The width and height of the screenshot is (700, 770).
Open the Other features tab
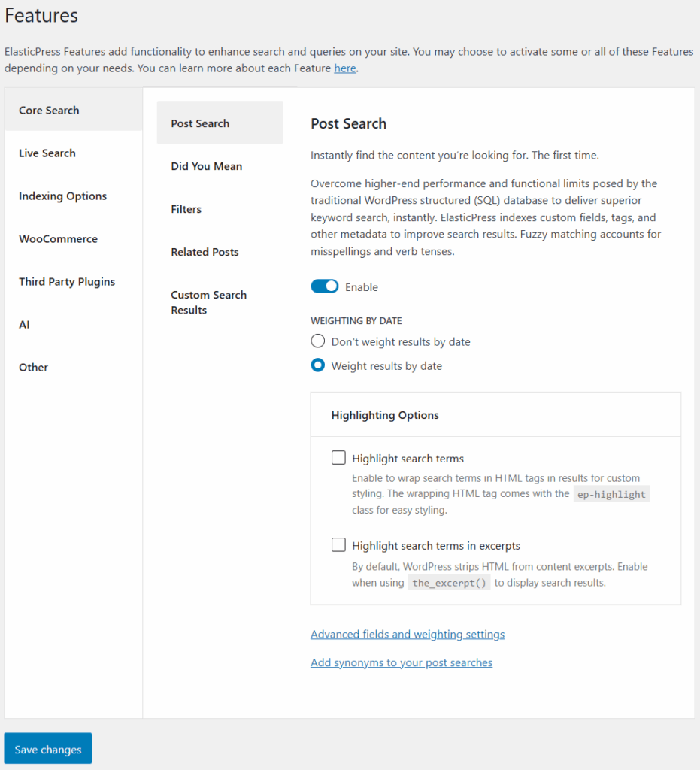tap(34, 368)
